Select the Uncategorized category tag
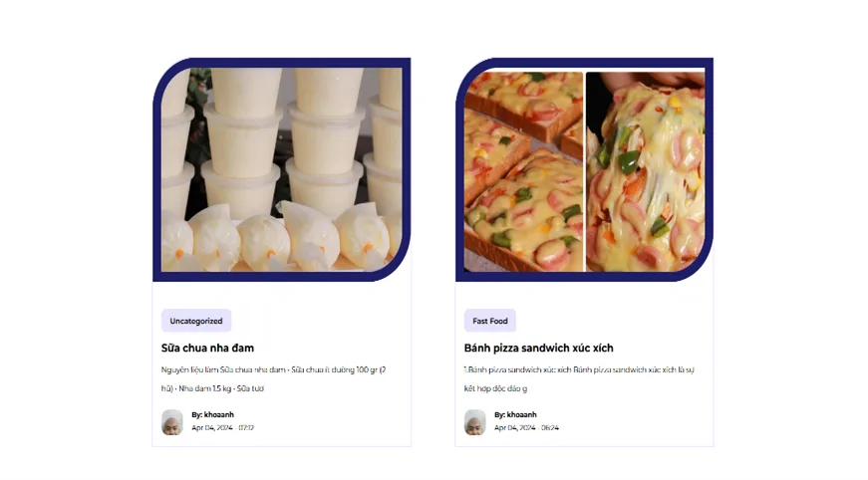The width and height of the screenshot is (868, 480). click(x=196, y=321)
